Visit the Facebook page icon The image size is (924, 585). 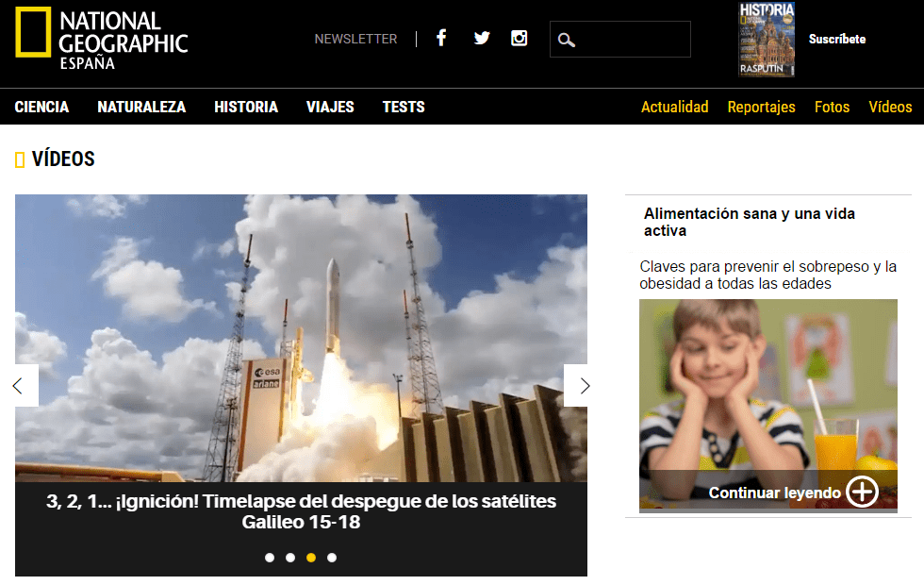441,39
